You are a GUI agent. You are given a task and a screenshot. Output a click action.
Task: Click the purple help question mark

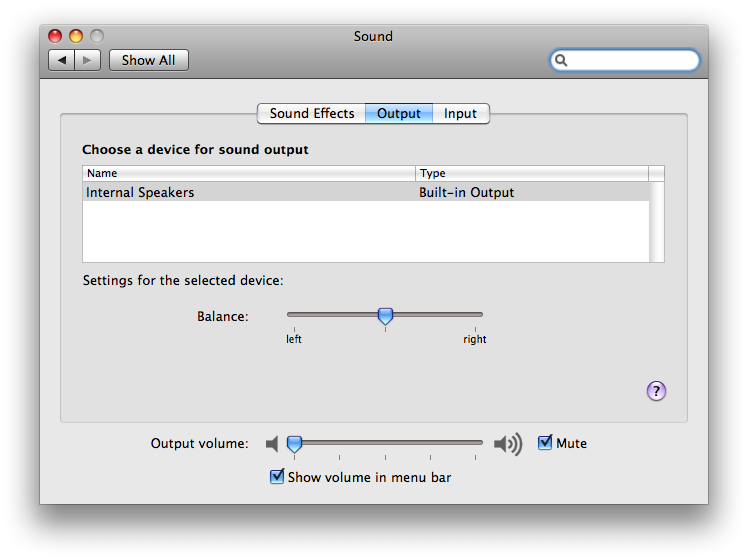coord(656,391)
